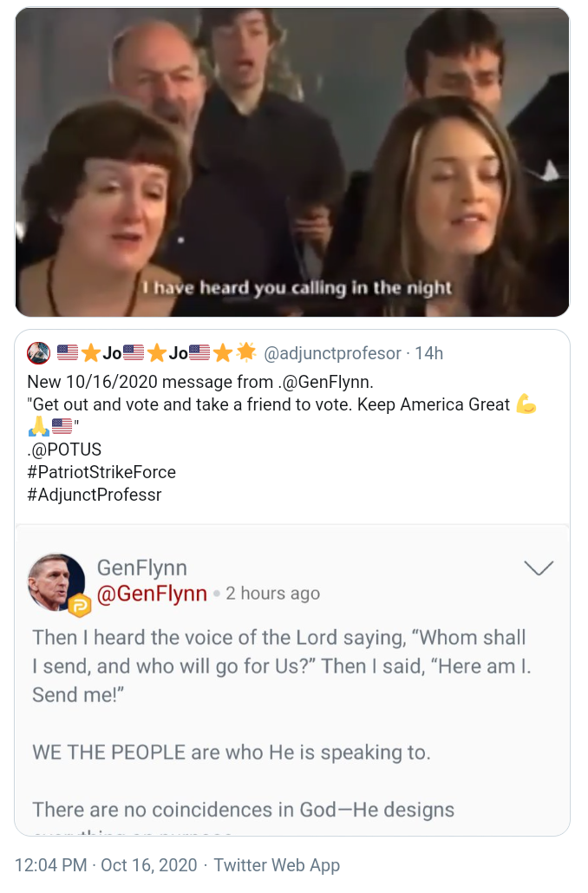
Task: Click the quoted tweet author's round avatar
Action: tap(38, 353)
